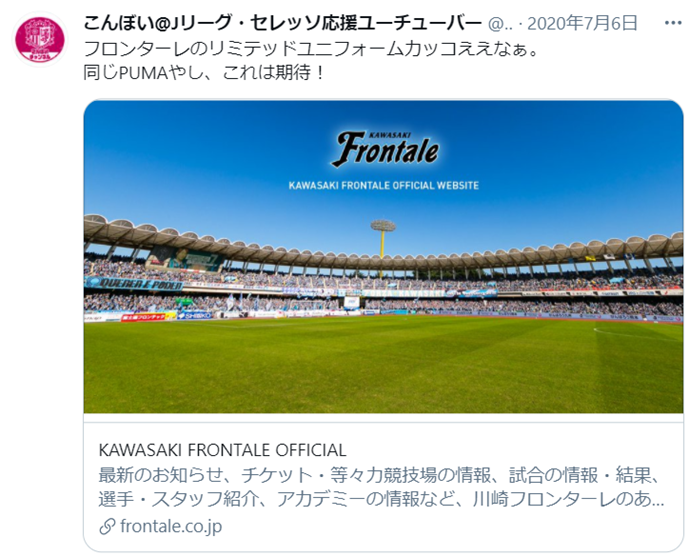Click the tweet text line 同じPUMAやし、これは期待!
This screenshot has height=557, width=690.
(204, 72)
